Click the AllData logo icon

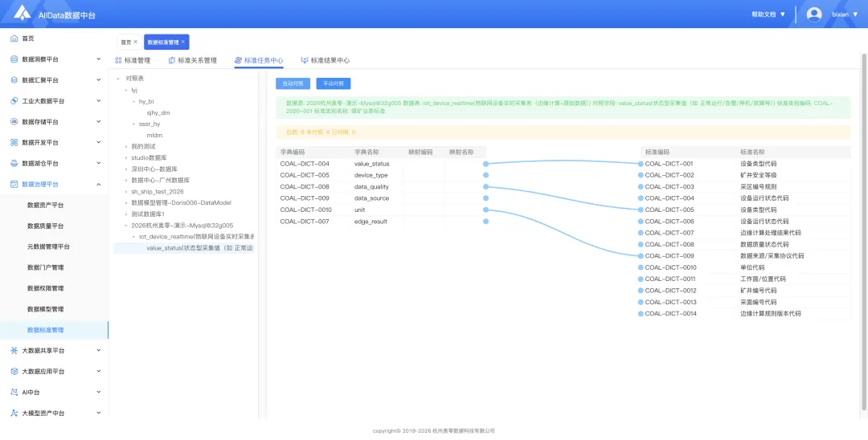coord(23,13)
